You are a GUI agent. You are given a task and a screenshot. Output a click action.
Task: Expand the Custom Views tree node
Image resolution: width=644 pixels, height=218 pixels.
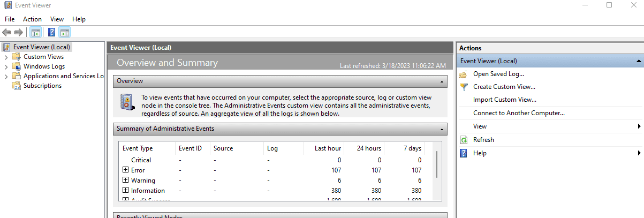pos(6,57)
